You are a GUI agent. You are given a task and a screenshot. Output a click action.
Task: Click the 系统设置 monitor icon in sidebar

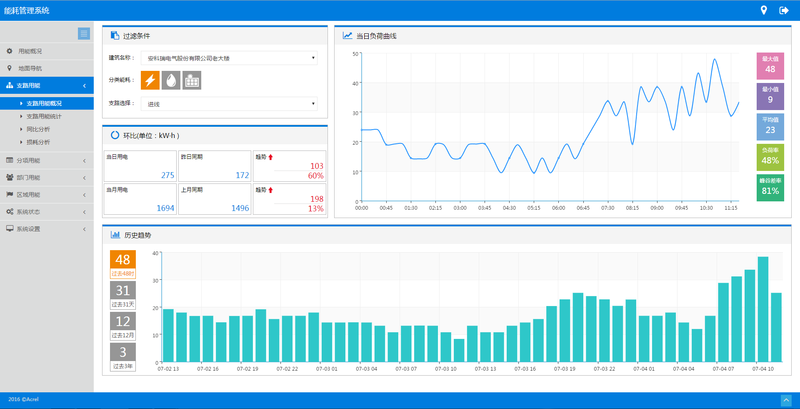tap(10, 228)
